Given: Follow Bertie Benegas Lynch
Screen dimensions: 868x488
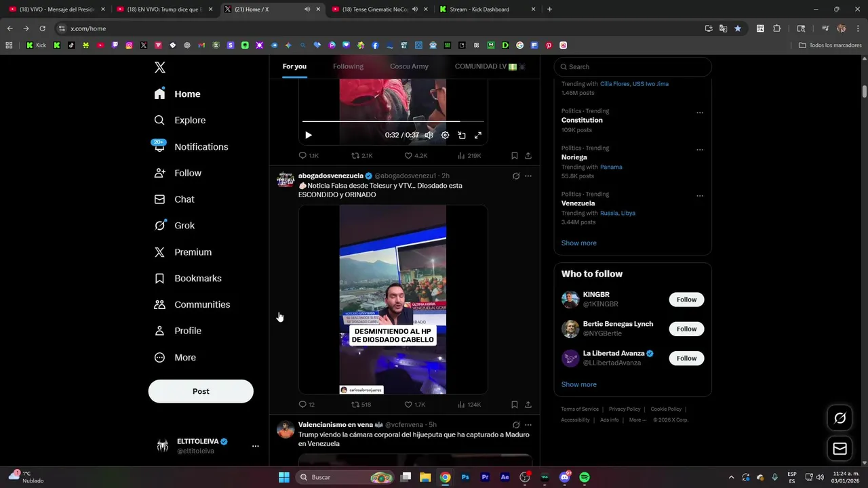Looking at the screenshot, I should pyautogui.click(x=686, y=329).
